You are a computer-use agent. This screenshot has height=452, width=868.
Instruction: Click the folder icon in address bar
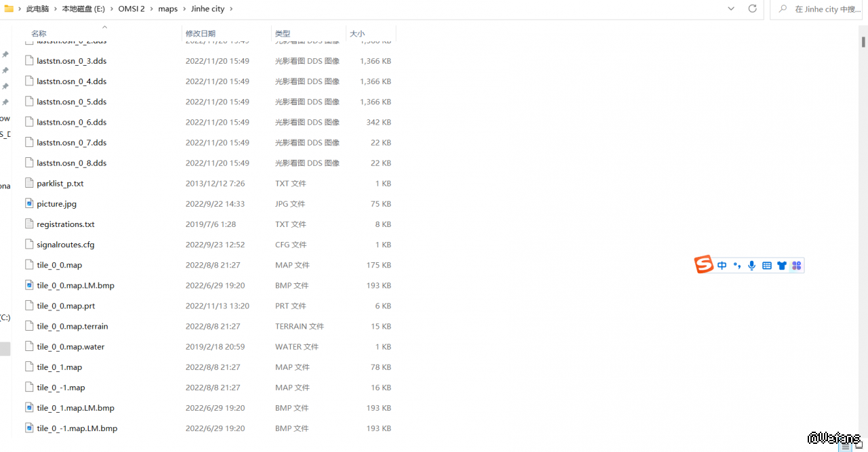pyautogui.click(x=9, y=9)
